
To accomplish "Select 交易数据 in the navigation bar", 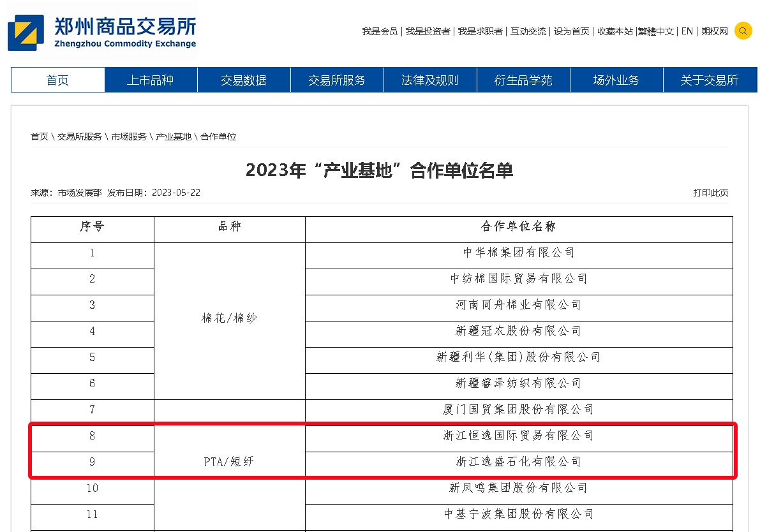I will pos(244,80).
